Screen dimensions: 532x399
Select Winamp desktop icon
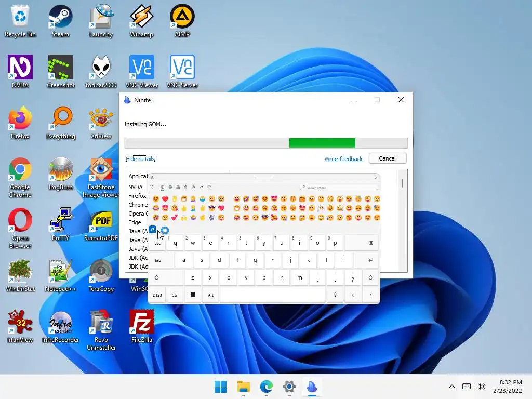pos(141,21)
